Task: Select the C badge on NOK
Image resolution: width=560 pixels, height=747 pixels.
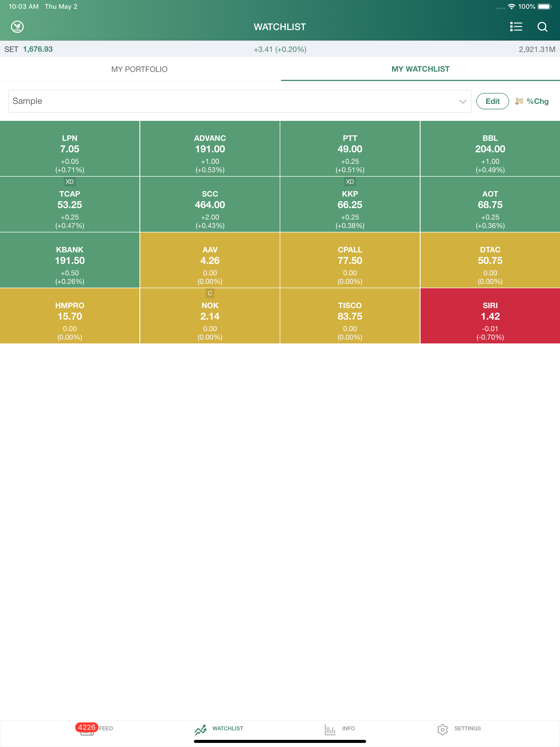Action: pos(210,293)
